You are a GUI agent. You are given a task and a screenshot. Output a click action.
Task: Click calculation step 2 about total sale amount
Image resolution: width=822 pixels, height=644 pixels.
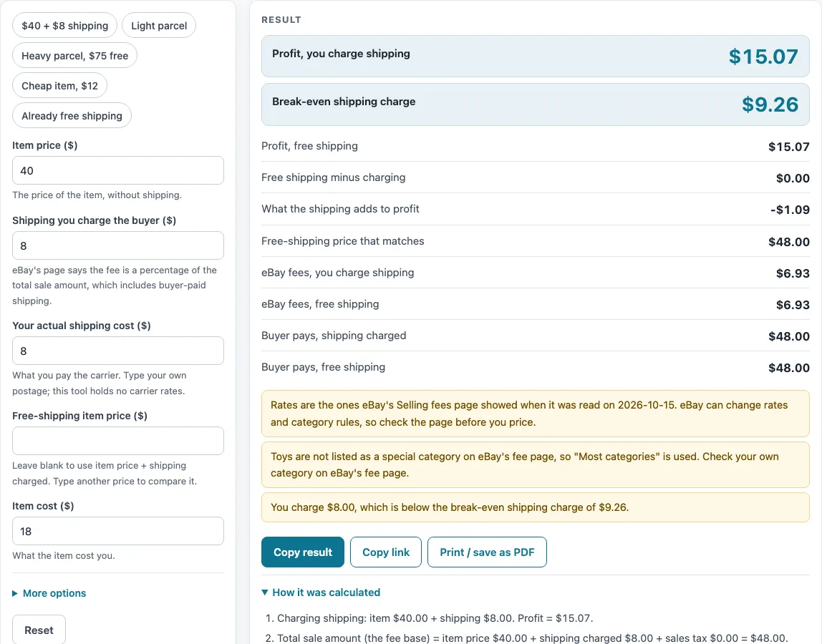[x=532, y=638]
